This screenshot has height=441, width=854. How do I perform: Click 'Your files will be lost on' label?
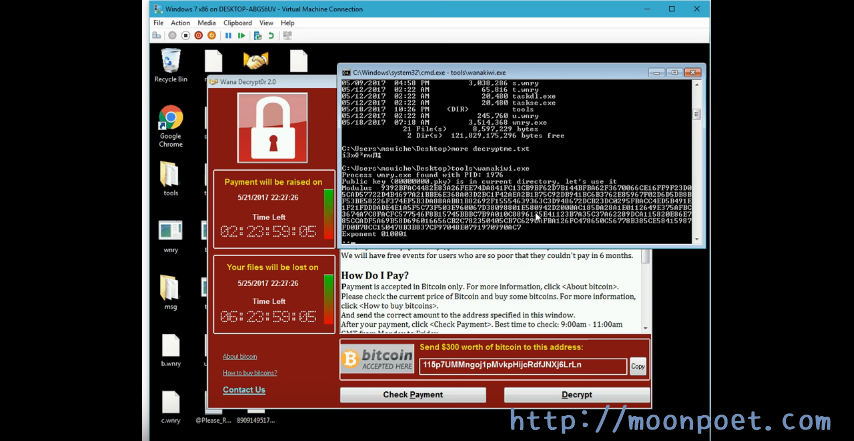(272, 267)
